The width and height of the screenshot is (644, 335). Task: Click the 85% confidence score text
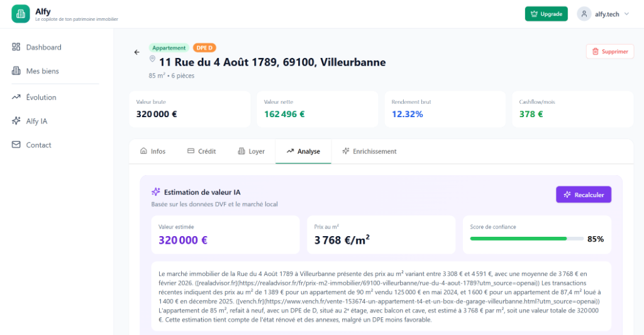(x=596, y=239)
